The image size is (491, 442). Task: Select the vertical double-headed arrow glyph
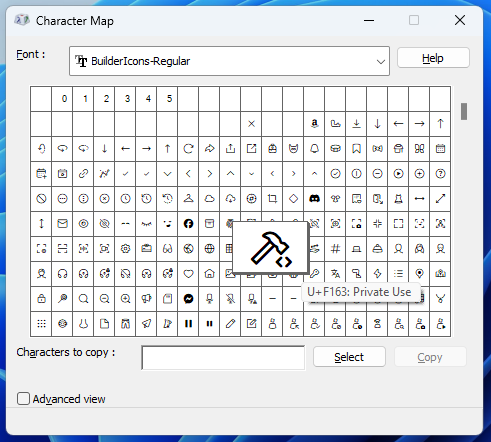point(41,224)
